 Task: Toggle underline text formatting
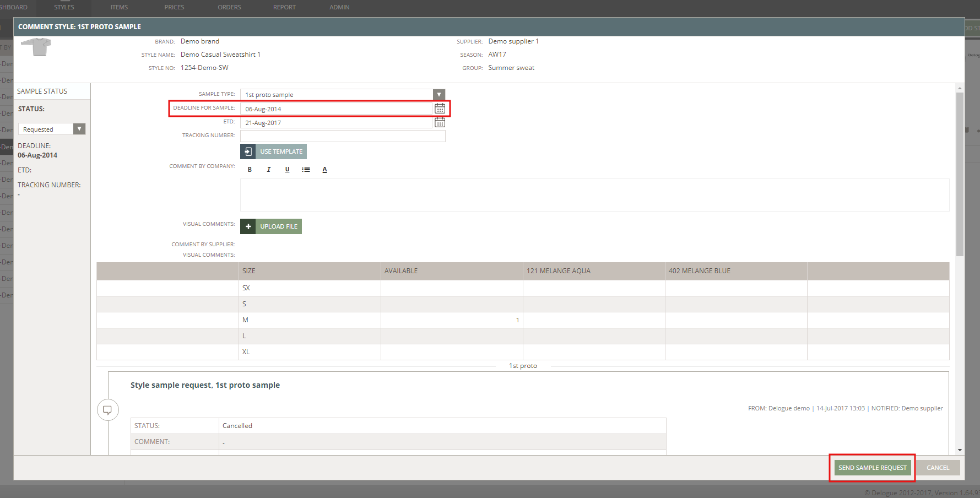tap(287, 170)
